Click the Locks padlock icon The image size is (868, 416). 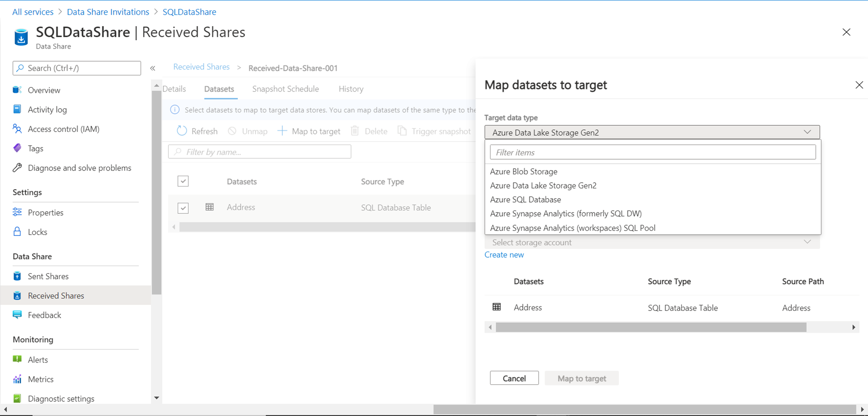click(17, 232)
